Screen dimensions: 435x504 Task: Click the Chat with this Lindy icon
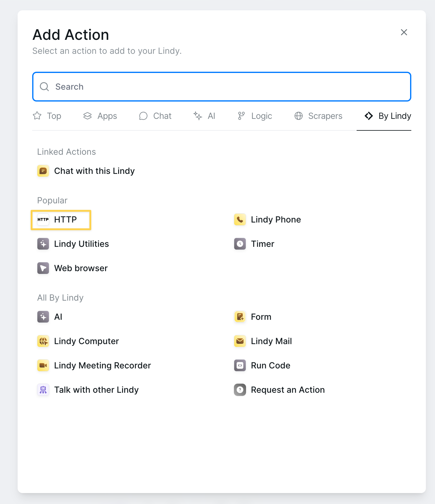pos(43,171)
